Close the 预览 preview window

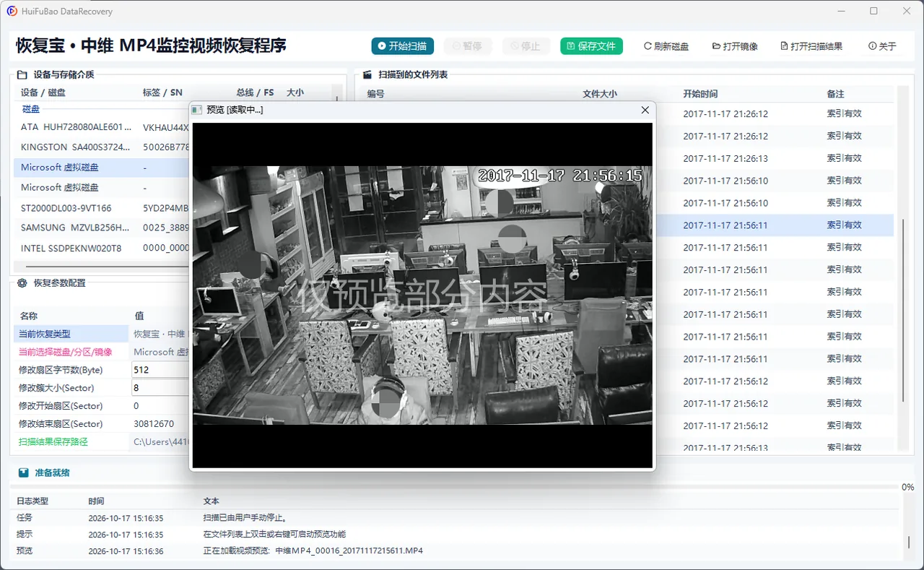(x=645, y=110)
